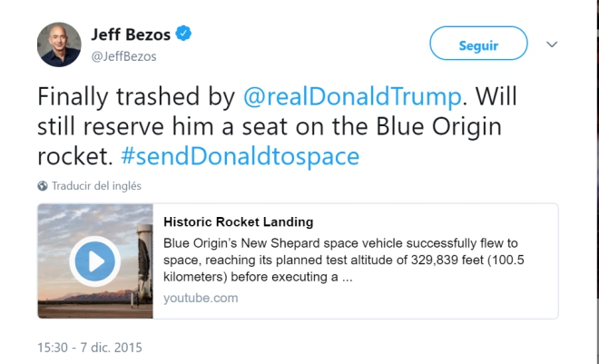
Task: Open the #sendDonaldtospace hashtag
Action: pos(240,155)
